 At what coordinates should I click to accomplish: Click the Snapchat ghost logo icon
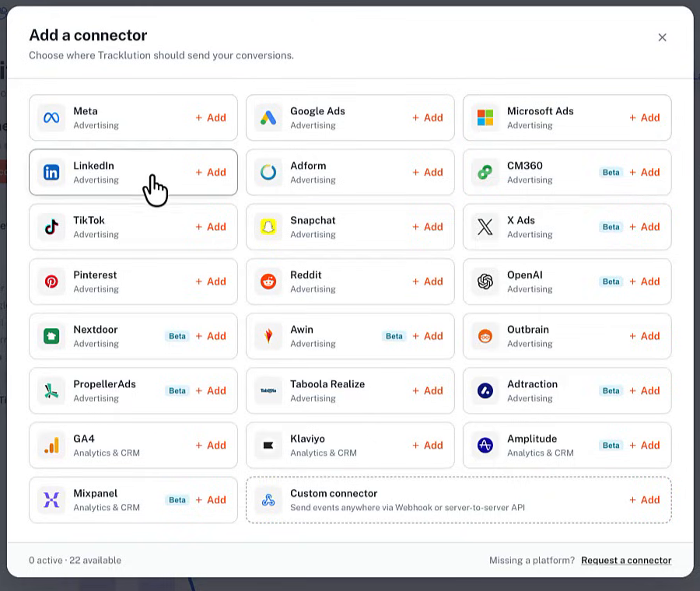click(x=268, y=227)
